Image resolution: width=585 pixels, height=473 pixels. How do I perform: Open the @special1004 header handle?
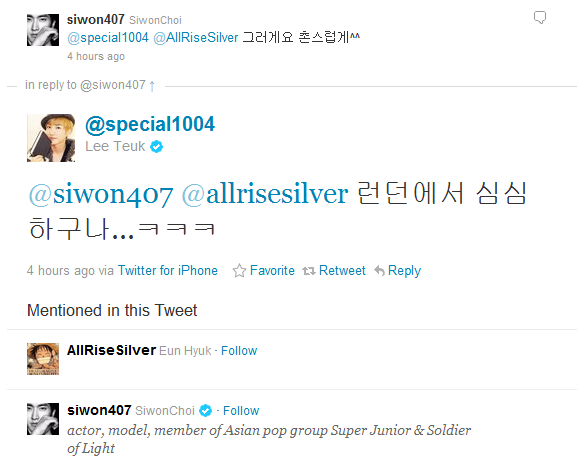(150, 124)
